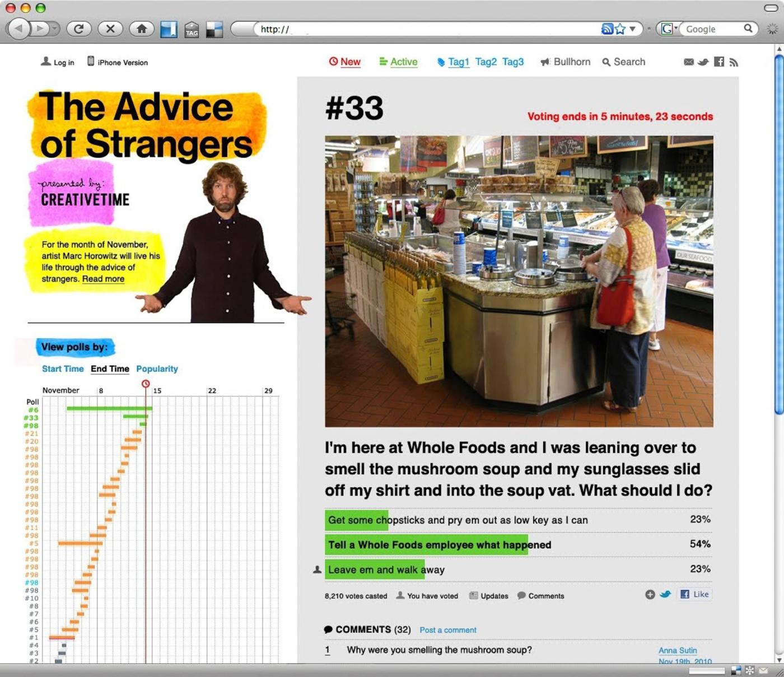The width and height of the screenshot is (784, 677).
Task: Open the Bullhorn page
Action: (566, 62)
